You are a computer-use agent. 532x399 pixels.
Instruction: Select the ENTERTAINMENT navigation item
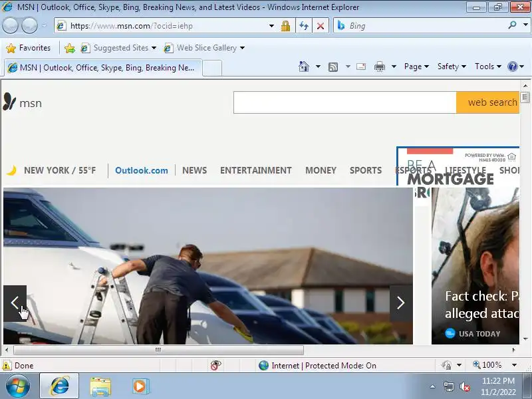(x=256, y=170)
